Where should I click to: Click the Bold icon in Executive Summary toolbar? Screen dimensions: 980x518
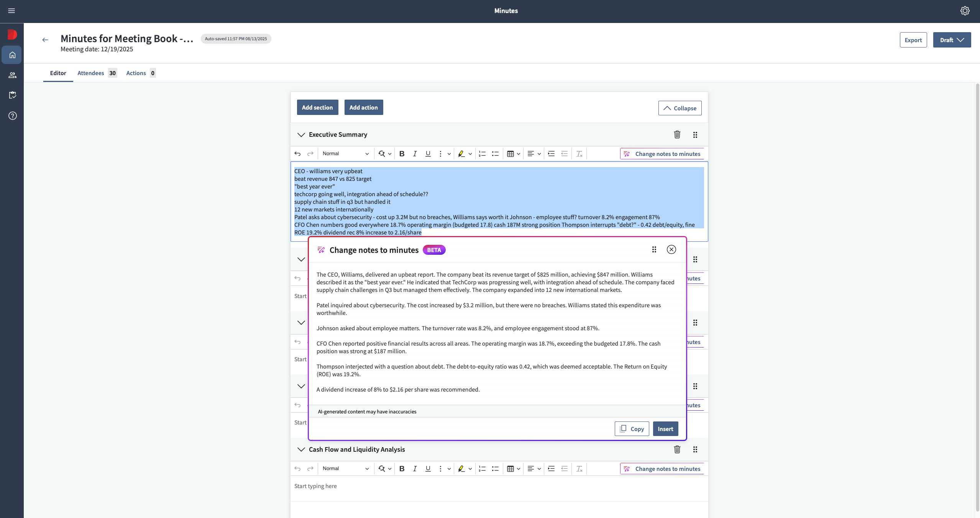[x=402, y=154]
